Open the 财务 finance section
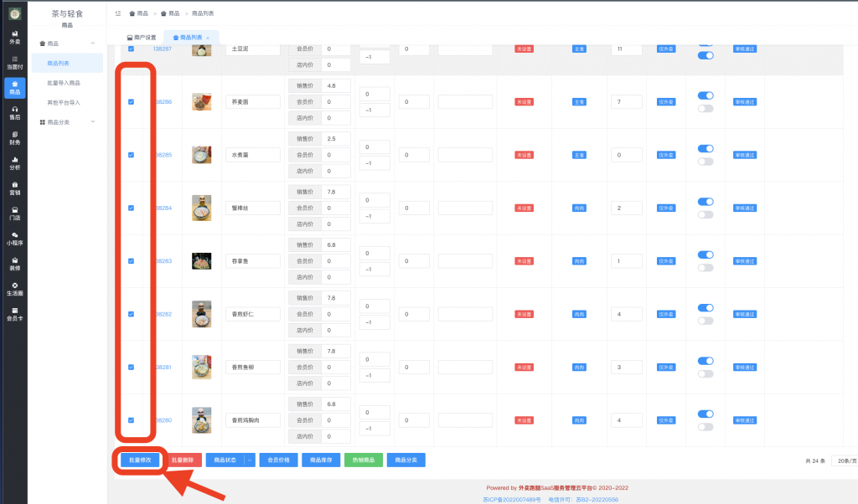The image size is (858, 504). click(x=14, y=138)
